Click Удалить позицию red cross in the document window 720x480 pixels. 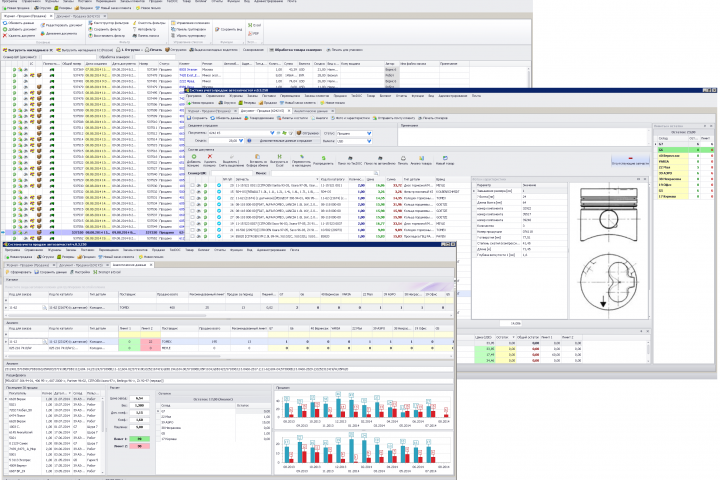(x=210, y=160)
